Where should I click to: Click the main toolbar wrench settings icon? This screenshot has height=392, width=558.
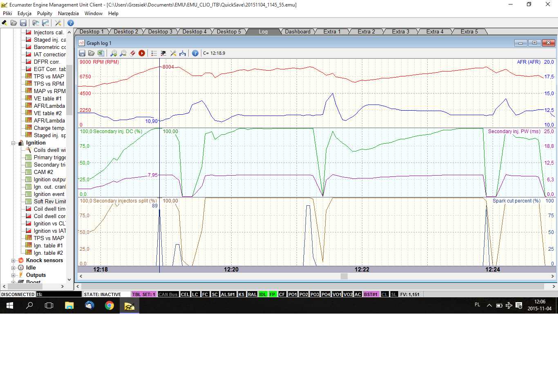pyautogui.click(x=58, y=23)
